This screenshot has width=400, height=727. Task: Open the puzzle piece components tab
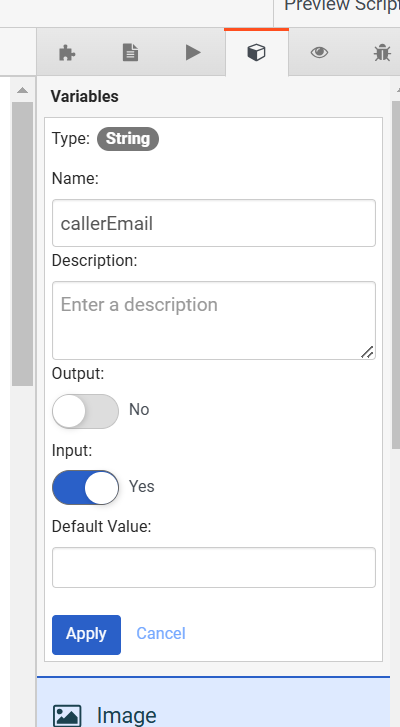pyautogui.click(x=68, y=52)
